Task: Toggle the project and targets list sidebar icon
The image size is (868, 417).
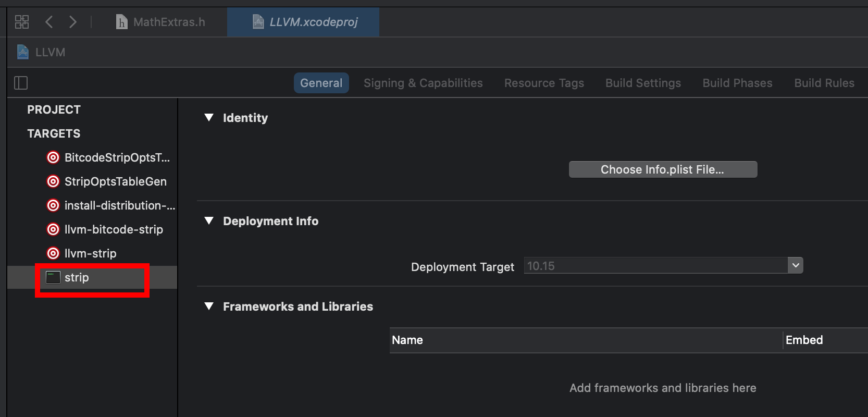Action: 21,83
